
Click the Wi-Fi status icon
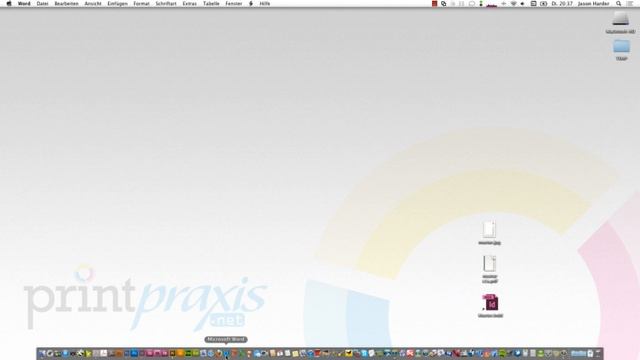click(x=513, y=4)
